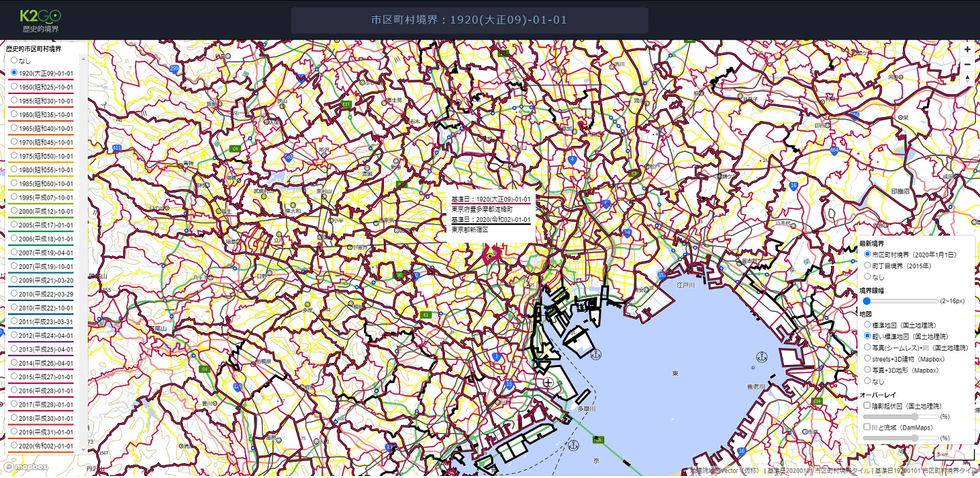The image size is (980, 478).
Task: Click the green E1 expressway shield
Action: (427, 315)
